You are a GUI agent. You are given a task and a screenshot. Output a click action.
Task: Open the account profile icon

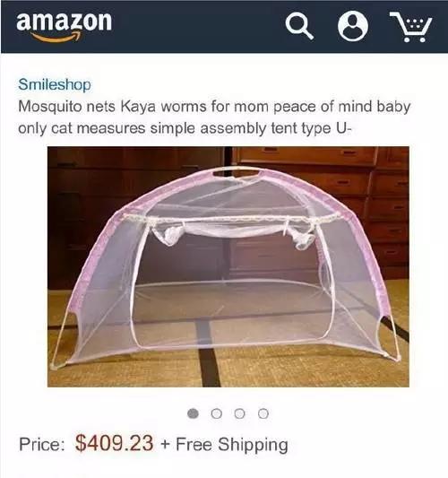[353, 26]
